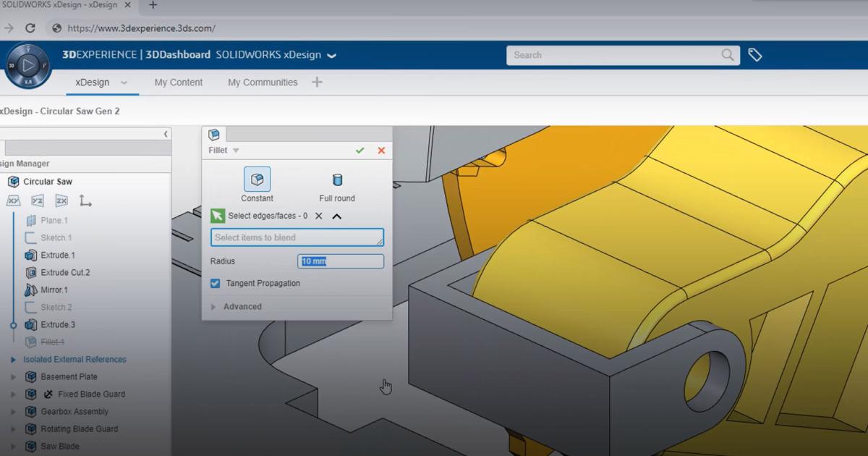This screenshot has height=456, width=868.
Task: Click the ZX plane icon
Action: [61, 201]
